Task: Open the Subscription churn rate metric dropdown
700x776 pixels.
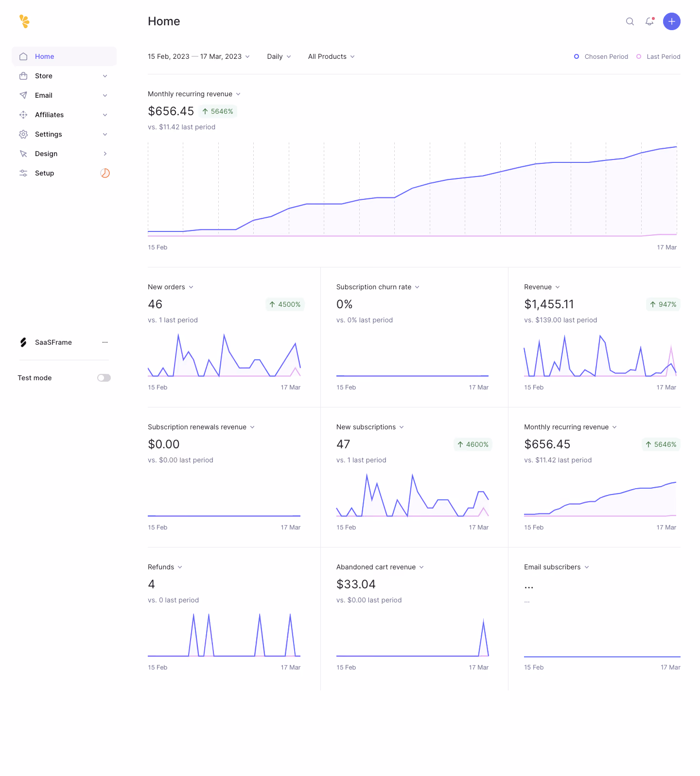Action: coord(378,287)
